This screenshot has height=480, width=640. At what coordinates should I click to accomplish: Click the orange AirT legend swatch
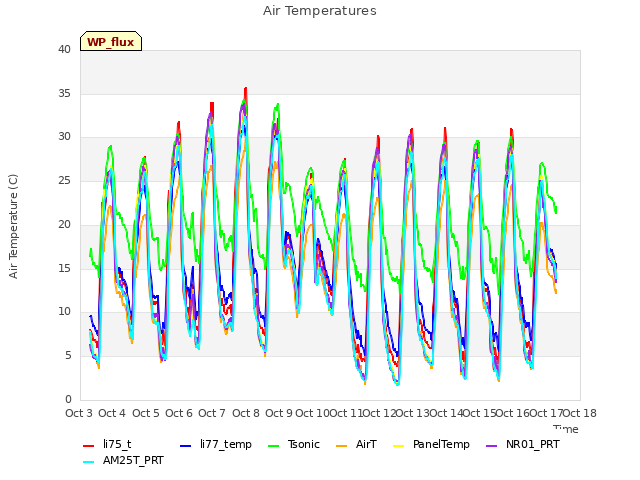(x=342, y=446)
